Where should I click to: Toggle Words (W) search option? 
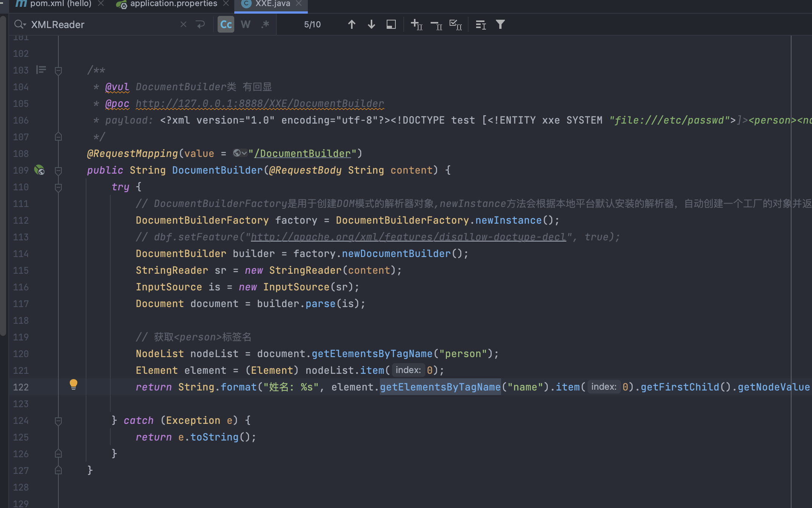[246, 25]
